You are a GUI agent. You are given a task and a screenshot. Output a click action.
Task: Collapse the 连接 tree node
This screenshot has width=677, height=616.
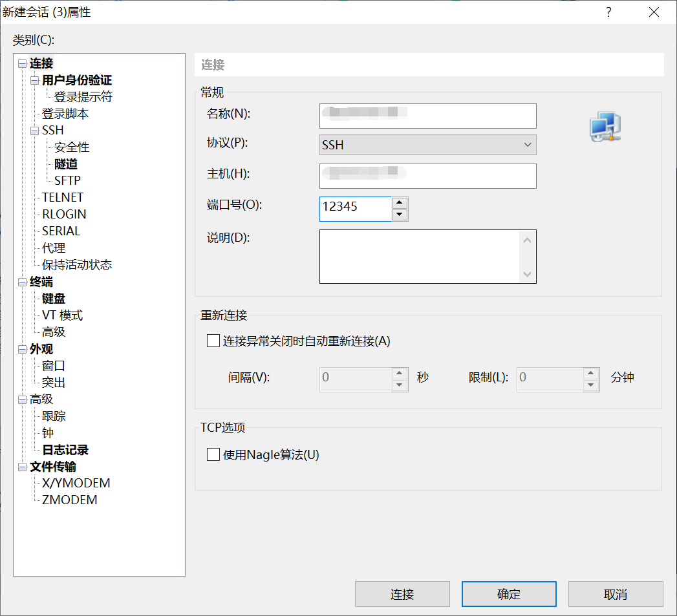[23, 64]
